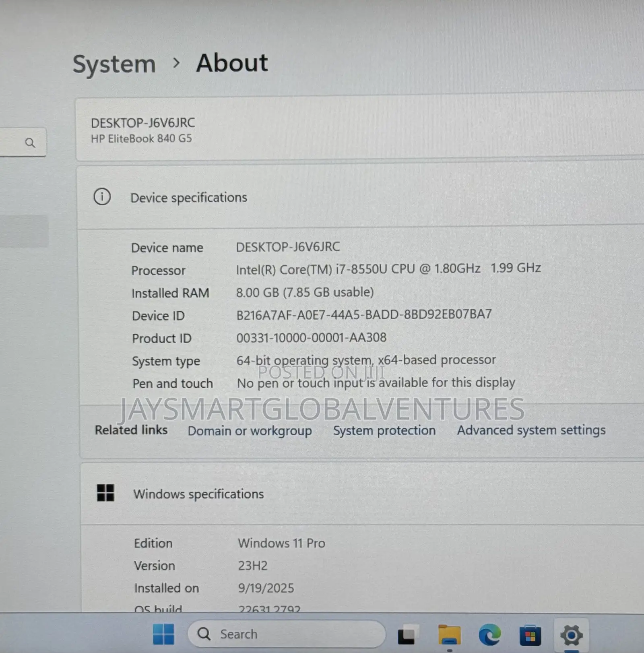Select the Installed RAM value 8.00 GB
This screenshot has height=653, width=644.
[x=305, y=292]
